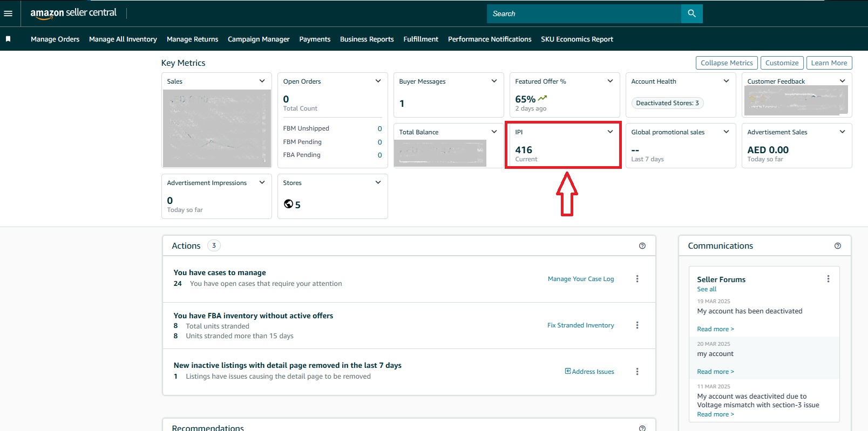Click the Deactivated Stores: 3 badge
The width and height of the screenshot is (868, 431).
coord(667,103)
